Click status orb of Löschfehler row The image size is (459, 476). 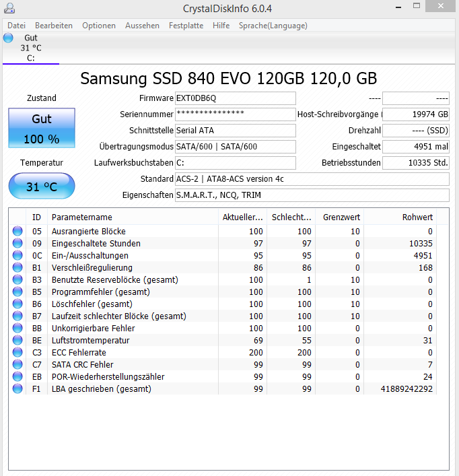[17, 304]
